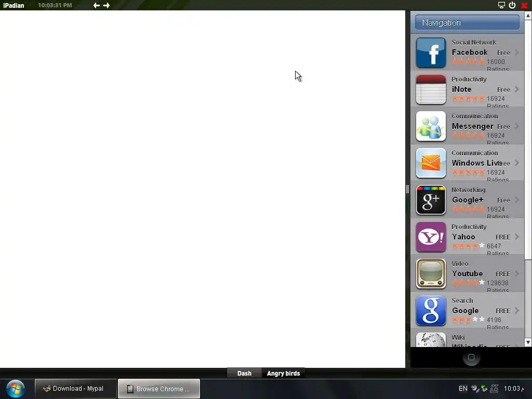Image resolution: width=532 pixels, height=399 pixels.
Task: Open the Windows Live mail icon
Action: pyautogui.click(x=431, y=163)
